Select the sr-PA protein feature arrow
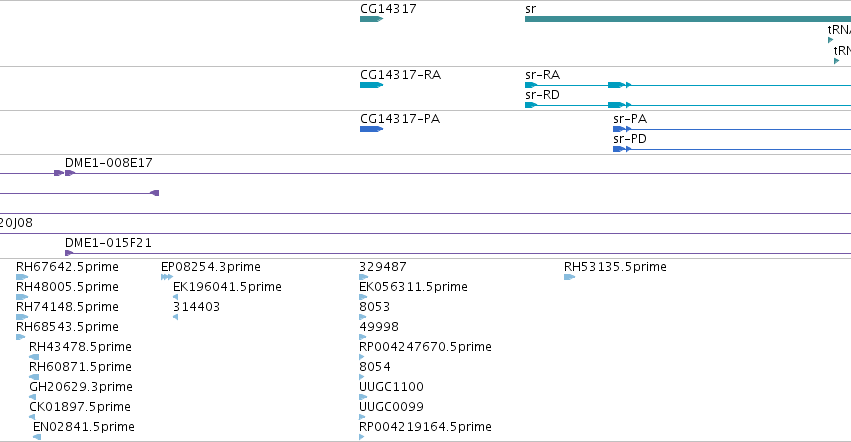 click(x=622, y=129)
